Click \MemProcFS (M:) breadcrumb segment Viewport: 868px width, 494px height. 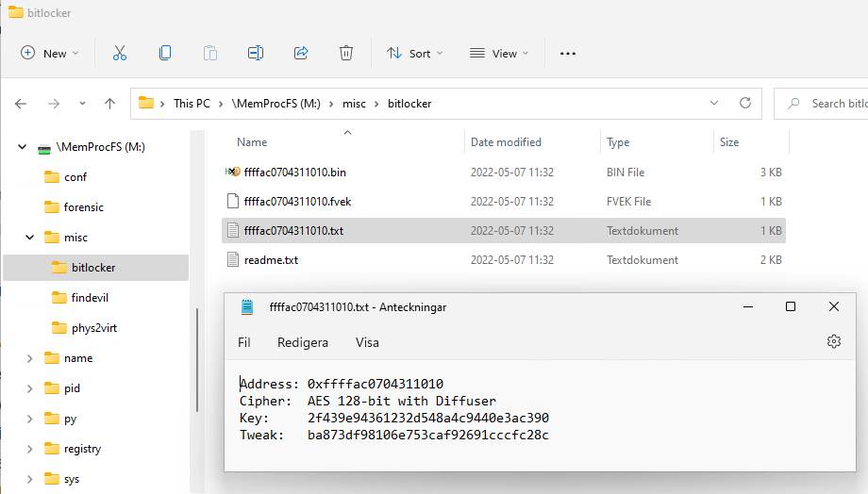click(276, 104)
